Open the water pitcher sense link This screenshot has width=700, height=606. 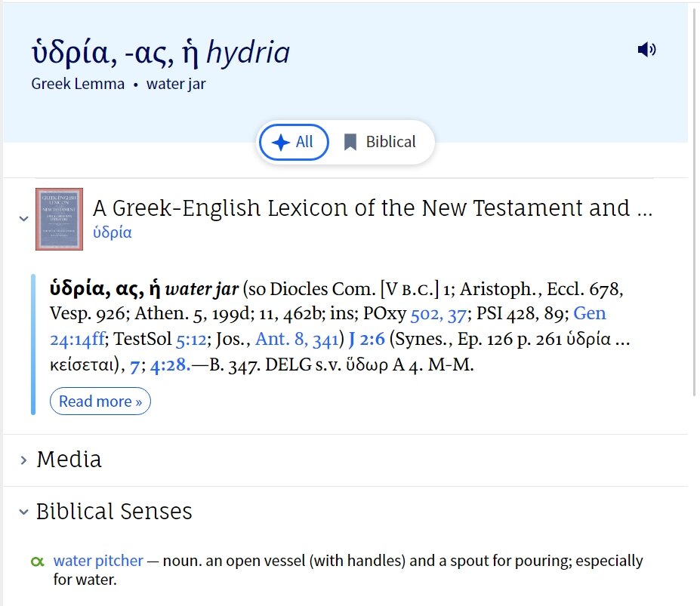tap(98, 561)
